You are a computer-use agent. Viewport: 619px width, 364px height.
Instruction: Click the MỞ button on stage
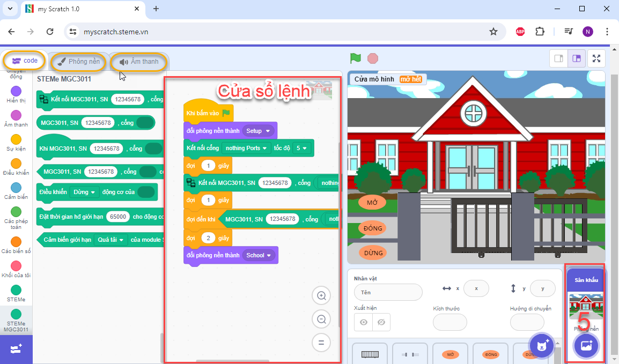pos(372,203)
